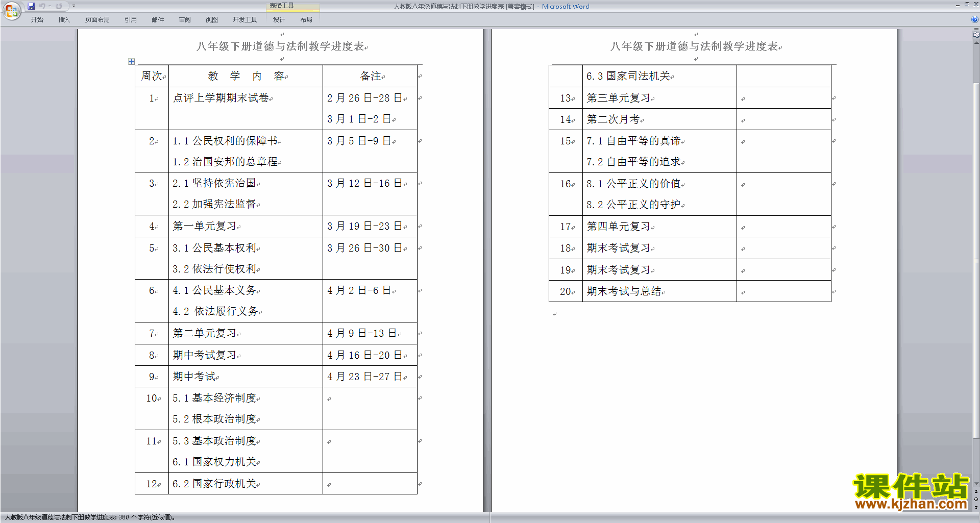Open the table tools 设计 tab
The image size is (980, 523).
click(279, 19)
